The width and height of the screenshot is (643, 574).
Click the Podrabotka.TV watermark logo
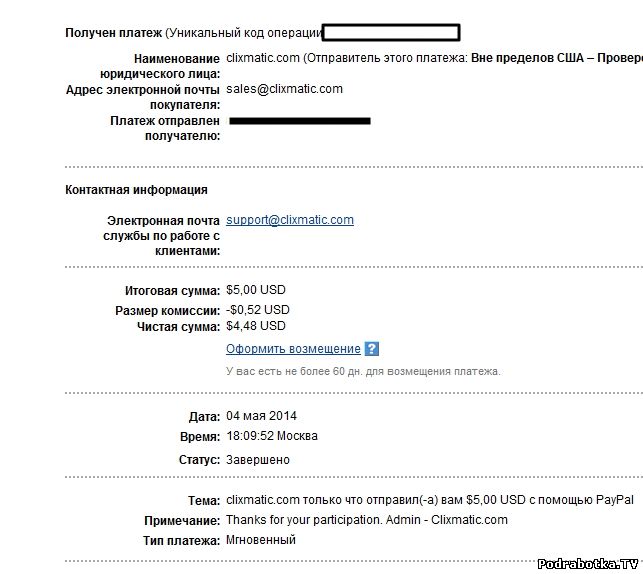[588, 564]
